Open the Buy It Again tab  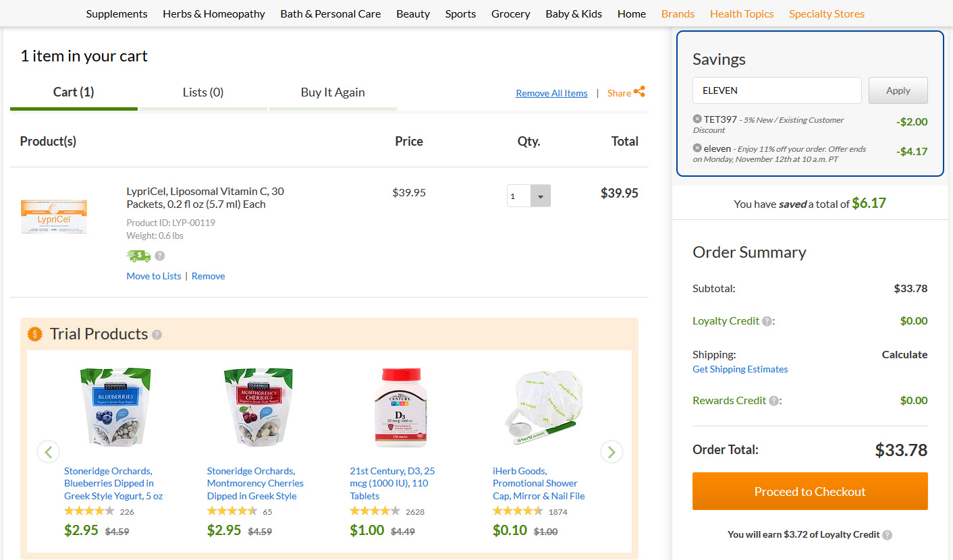(x=333, y=92)
